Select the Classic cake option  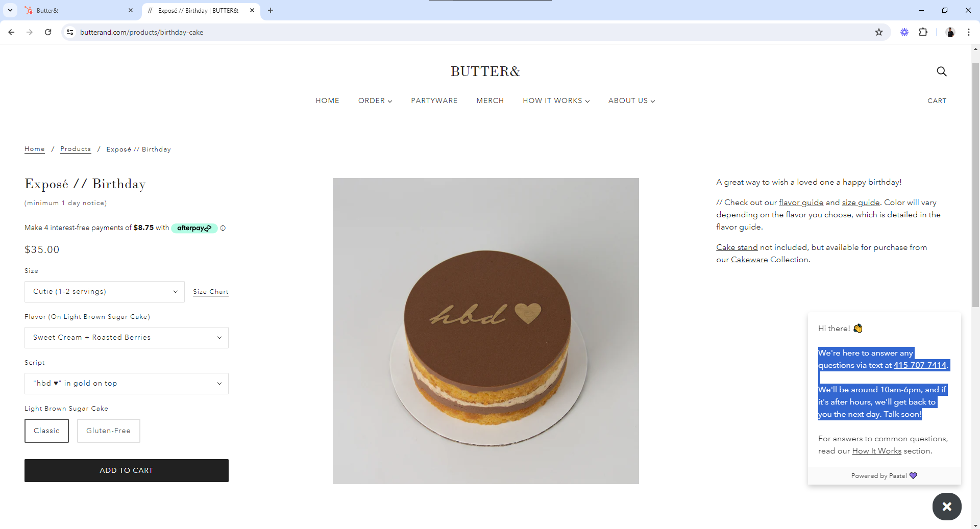pyautogui.click(x=46, y=431)
